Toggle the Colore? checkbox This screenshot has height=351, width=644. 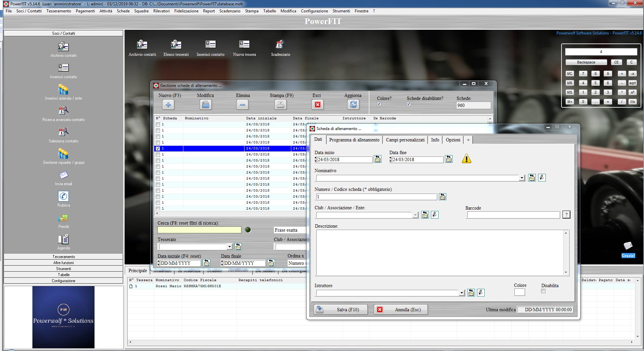tap(379, 104)
